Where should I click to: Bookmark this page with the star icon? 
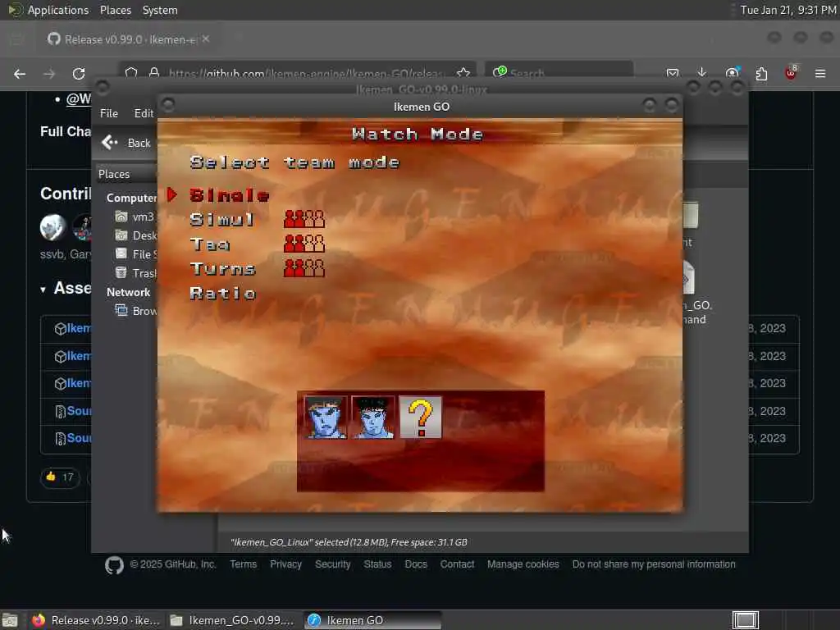(x=463, y=73)
